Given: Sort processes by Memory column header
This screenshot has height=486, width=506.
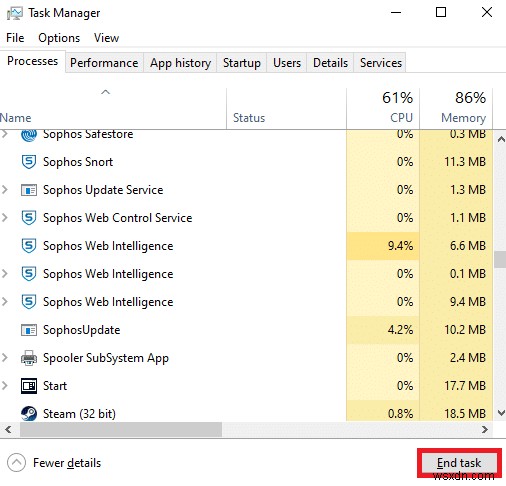Looking at the screenshot, I should tap(456, 109).
